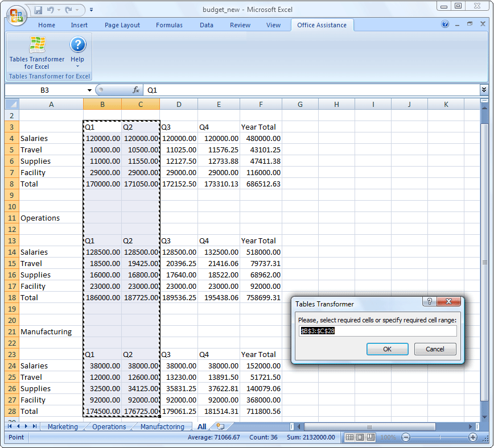Click Cancel in the Tables Transformer dialog
This screenshot has width=494, height=448.
(435, 349)
